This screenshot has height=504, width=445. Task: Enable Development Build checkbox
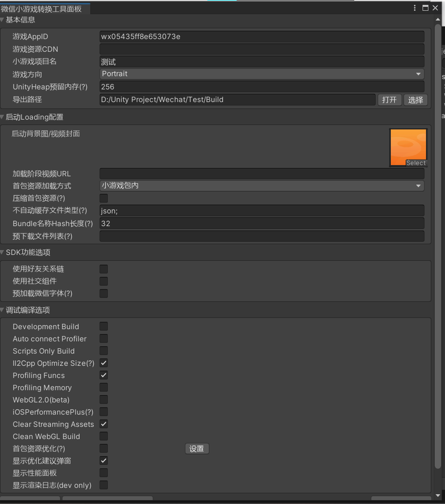(104, 326)
